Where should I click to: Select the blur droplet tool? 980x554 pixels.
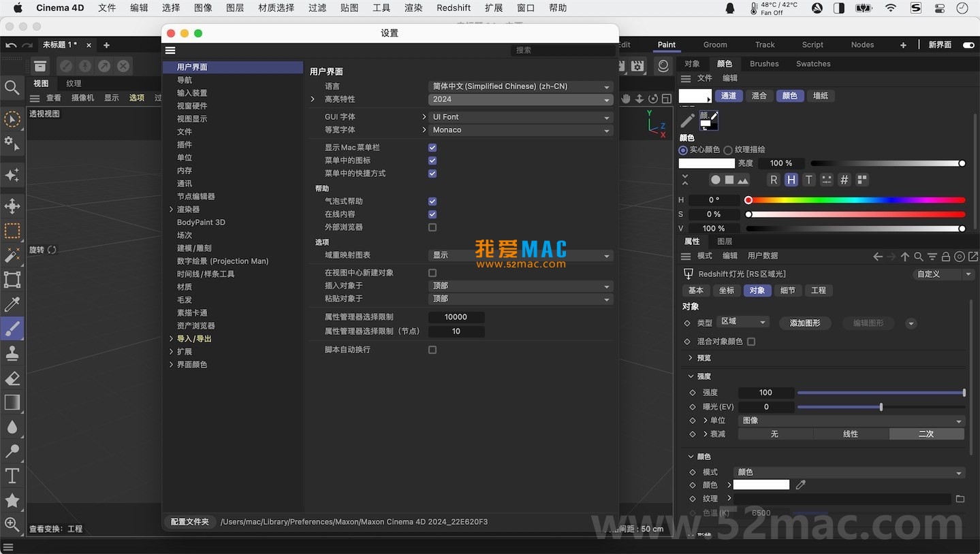(12, 427)
